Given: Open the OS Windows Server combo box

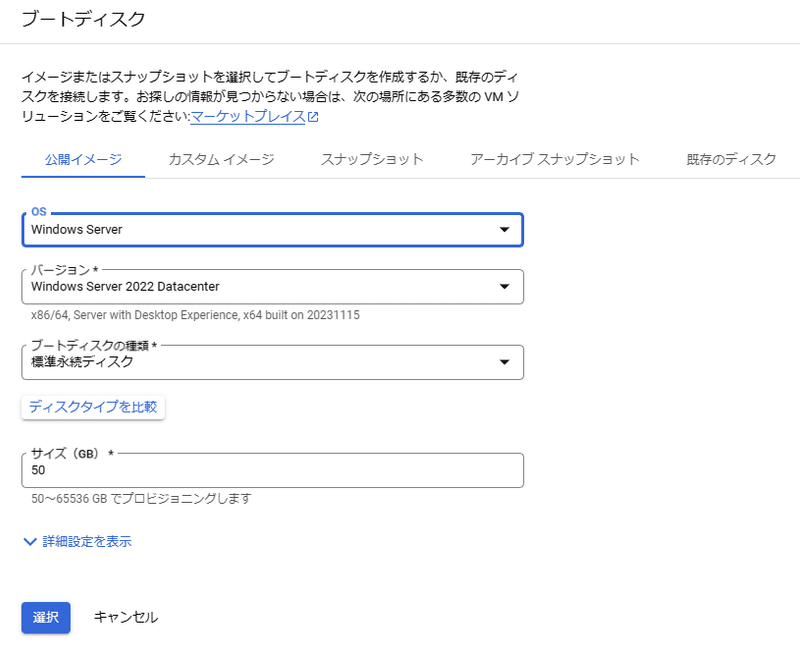Looking at the screenshot, I should click(272, 230).
